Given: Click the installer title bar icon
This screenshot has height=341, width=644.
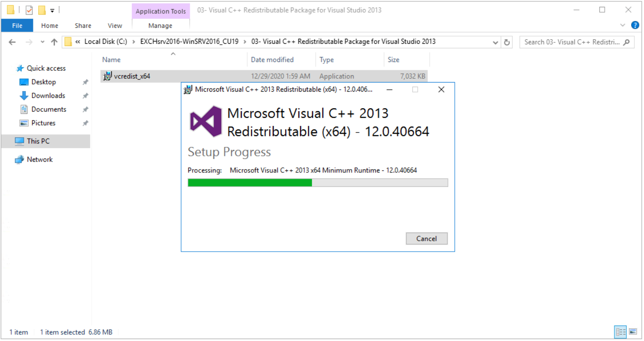Looking at the screenshot, I should [x=188, y=89].
